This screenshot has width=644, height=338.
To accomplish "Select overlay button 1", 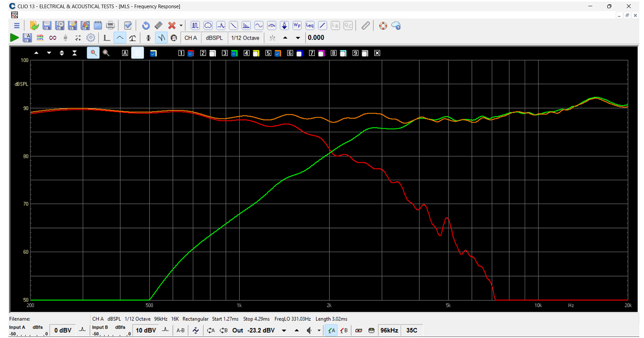I will [181, 53].
